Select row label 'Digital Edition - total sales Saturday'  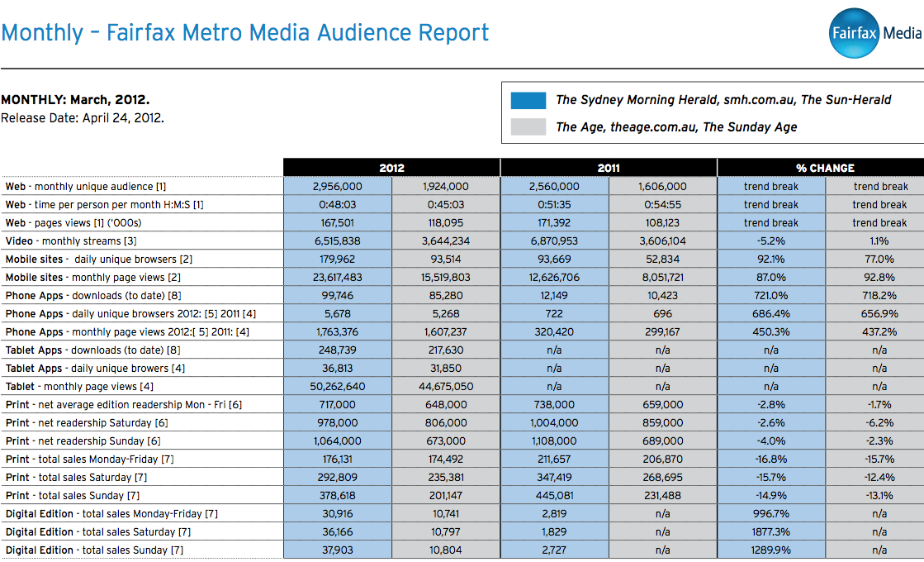click(90, 532)
